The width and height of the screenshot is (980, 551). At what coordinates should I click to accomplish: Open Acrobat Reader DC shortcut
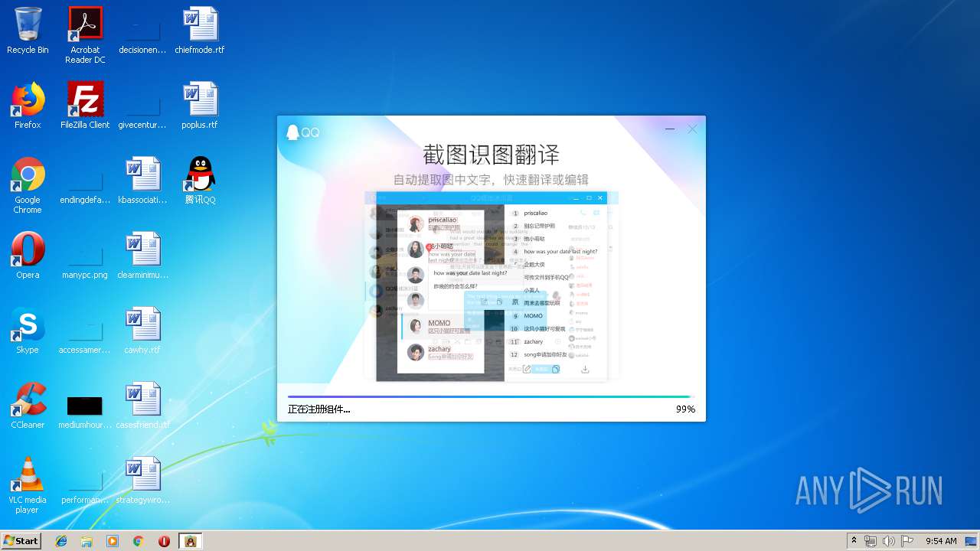point(85,35)
